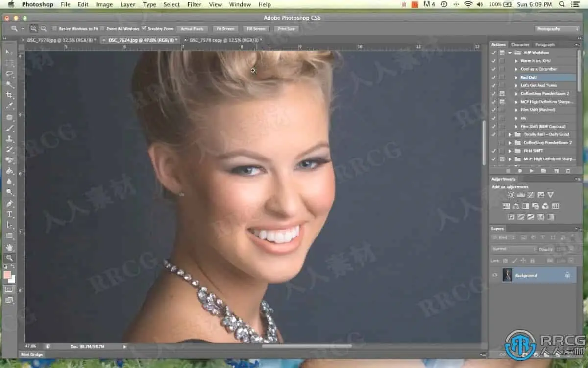Switch to the Paragraph panel tab

(545, 44)
